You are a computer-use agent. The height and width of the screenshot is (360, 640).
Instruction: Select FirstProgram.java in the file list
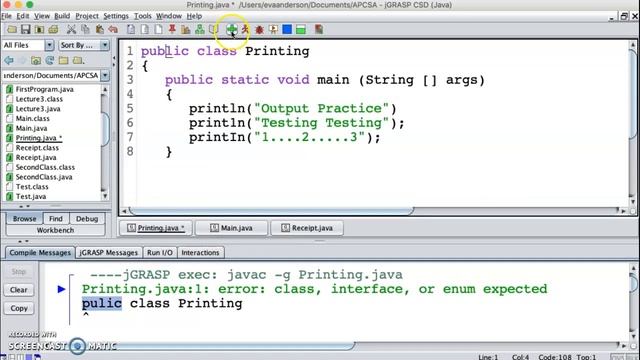click(44, 89)
